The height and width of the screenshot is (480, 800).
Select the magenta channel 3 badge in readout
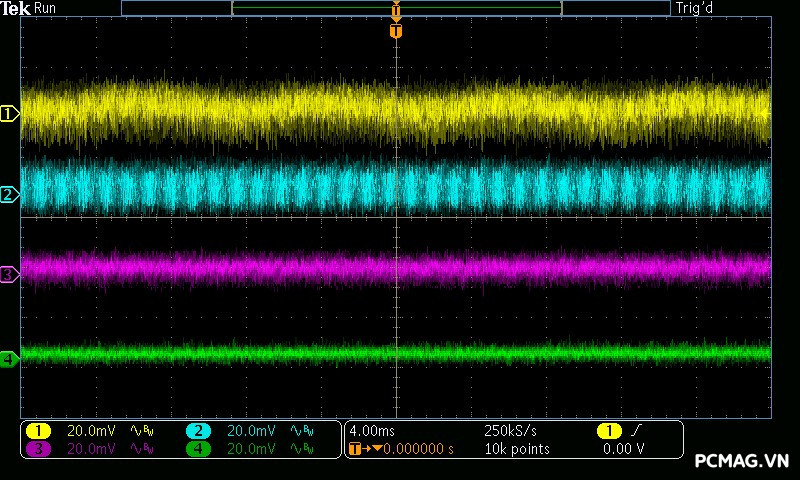click(37, 449)
